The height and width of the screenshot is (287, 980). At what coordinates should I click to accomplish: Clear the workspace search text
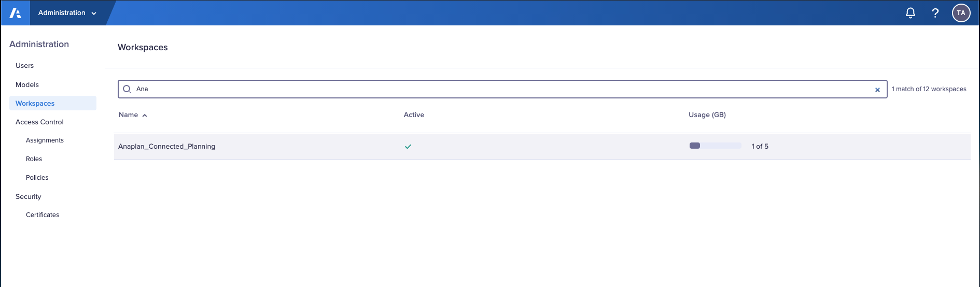click(877, 90)
